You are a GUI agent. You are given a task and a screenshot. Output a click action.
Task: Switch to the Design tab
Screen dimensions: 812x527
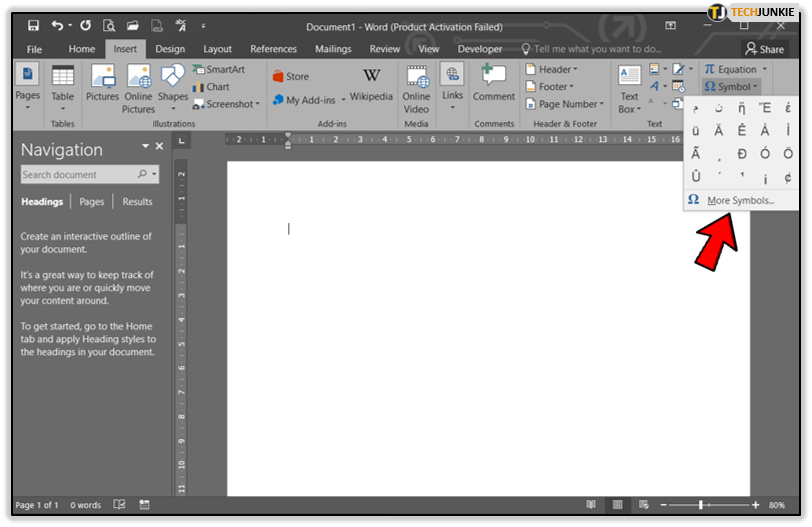pyautogui.click(x=170, y=49)
